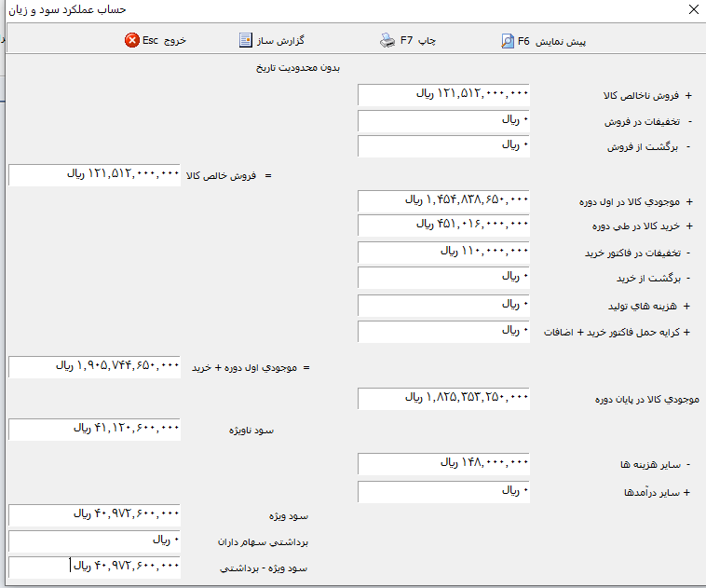This screenshot has height=588, width=706.
Task: Click the خرید کالا در طی دوره label
Action: click(x=636, y=226)
